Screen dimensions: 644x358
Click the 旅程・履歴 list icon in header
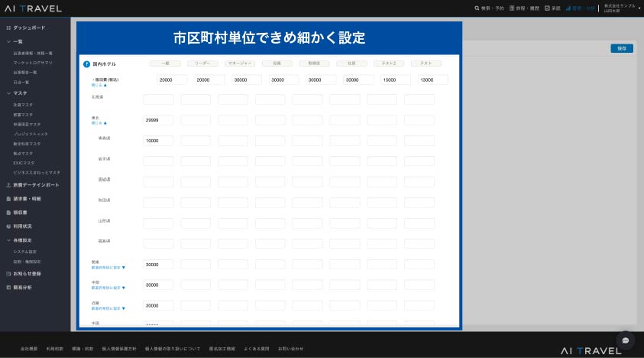(512, 8)
